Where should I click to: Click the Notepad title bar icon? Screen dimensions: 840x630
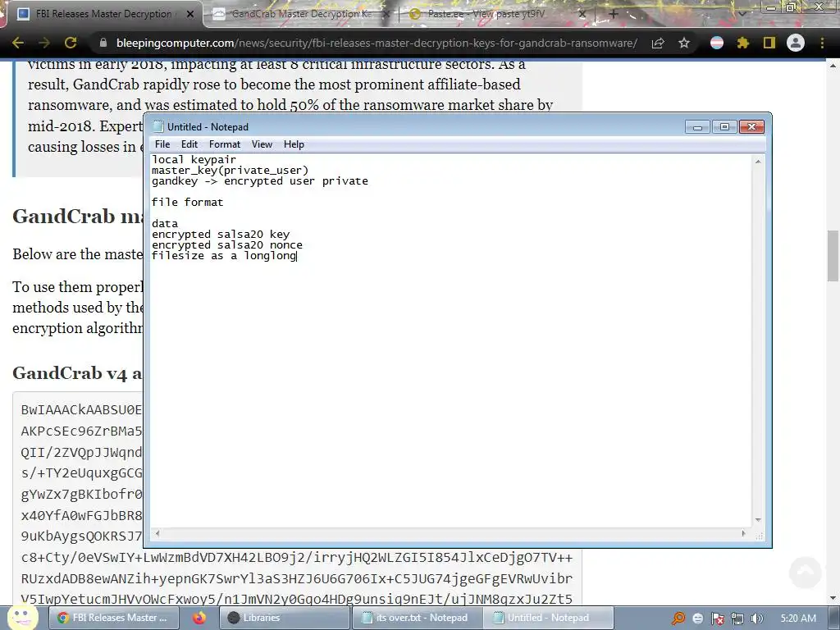tap(158, 127)
